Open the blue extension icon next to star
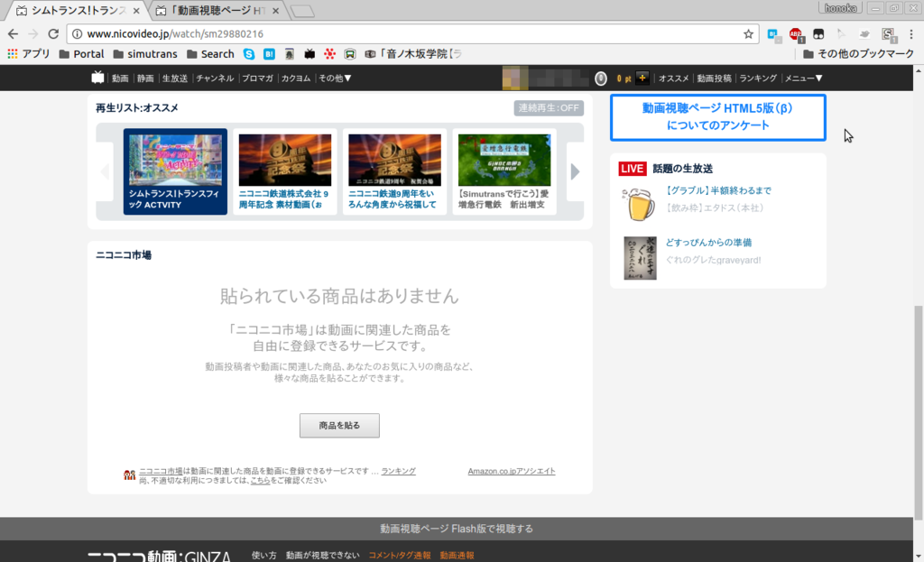The height and width of the screenshot is (562, 924). click(x=773, y=35)
